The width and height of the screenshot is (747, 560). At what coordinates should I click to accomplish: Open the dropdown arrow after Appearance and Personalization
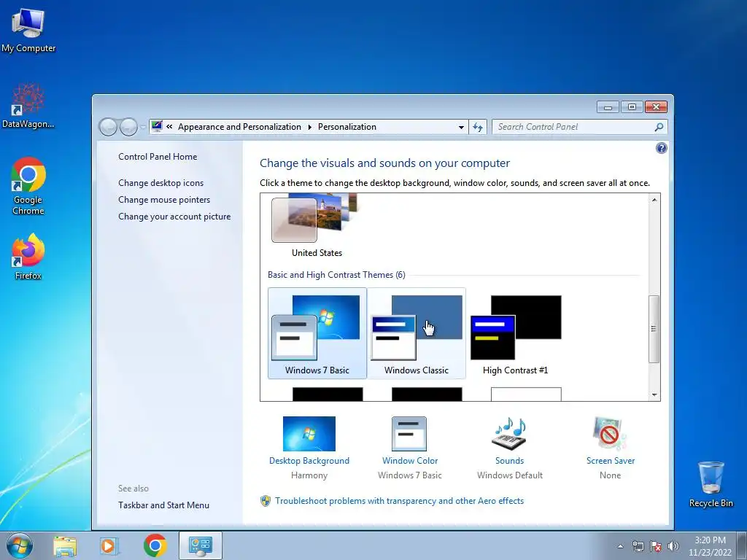[x=309, y=127]
